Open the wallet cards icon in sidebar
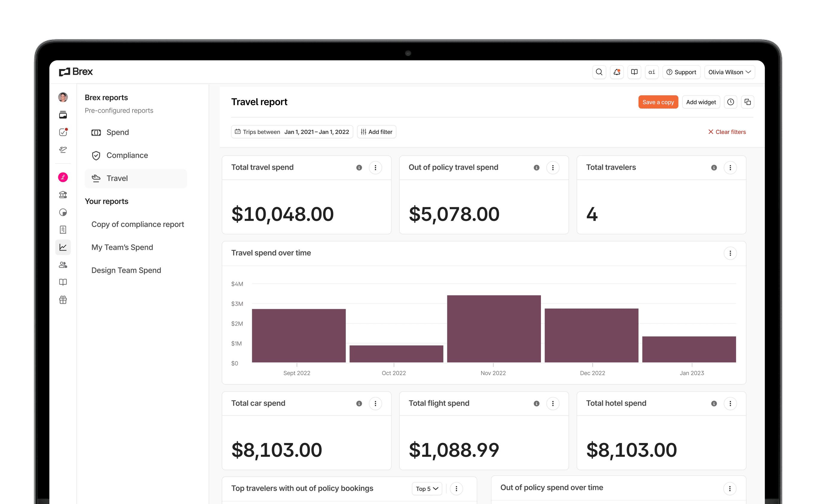 63,115
